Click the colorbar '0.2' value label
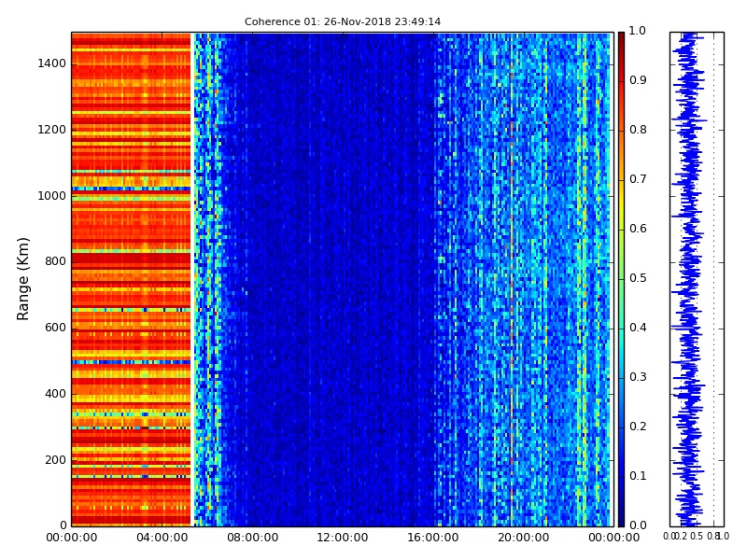Screen dimensions: 747x560 pyautogui.click(x=638, y=427)
